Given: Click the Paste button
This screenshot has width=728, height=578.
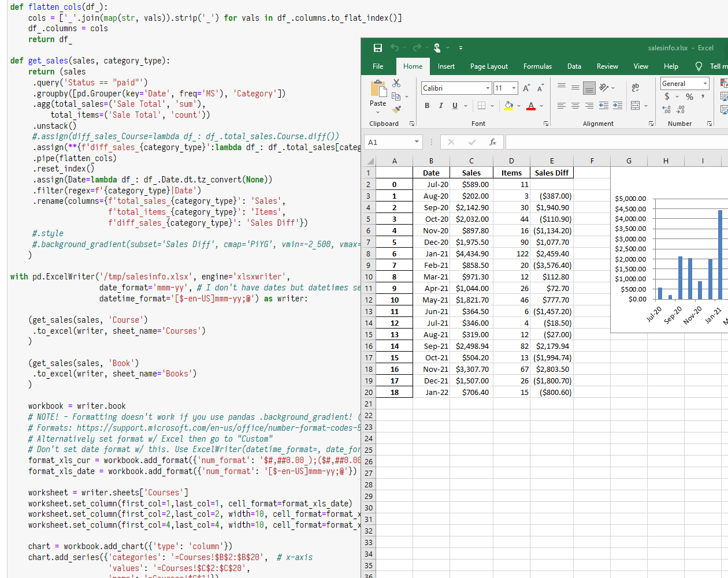Looking at the screenshot, I should (378, 94).
